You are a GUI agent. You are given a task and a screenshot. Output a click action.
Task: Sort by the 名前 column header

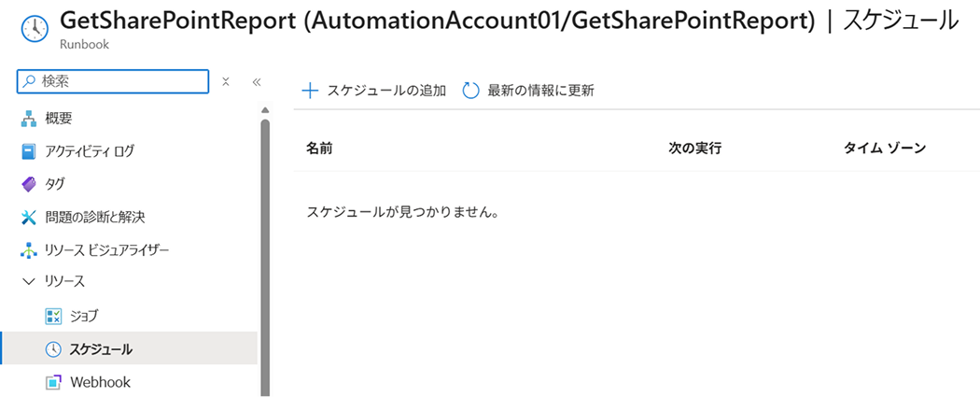pyautogui.click(x=319, y=148)
